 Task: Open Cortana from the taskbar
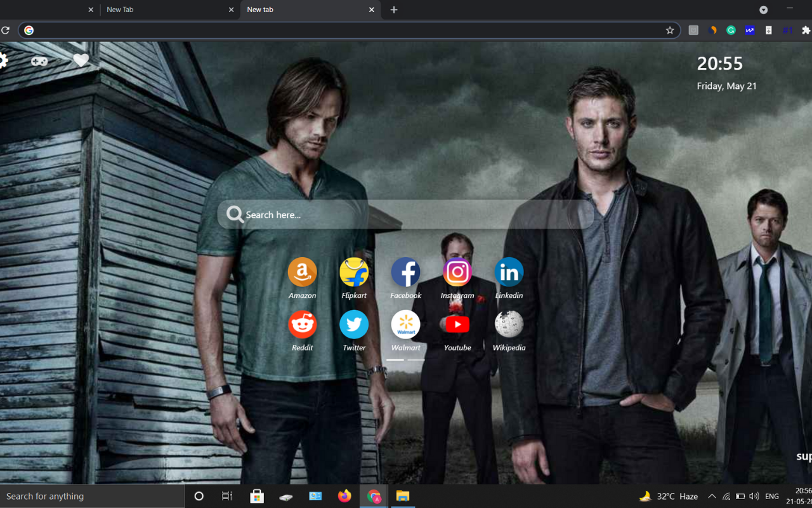[199, 496]
